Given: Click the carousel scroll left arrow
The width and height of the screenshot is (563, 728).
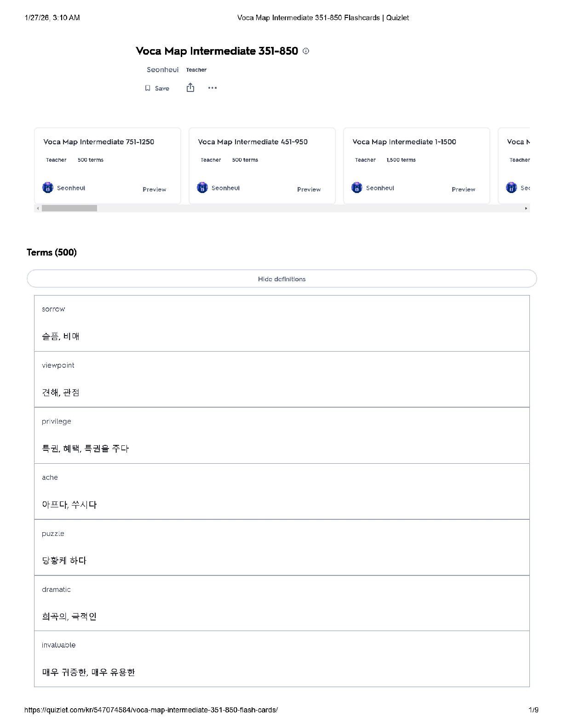Looking at the screenshot, I should pyautogui.click(x=38, y=209).
